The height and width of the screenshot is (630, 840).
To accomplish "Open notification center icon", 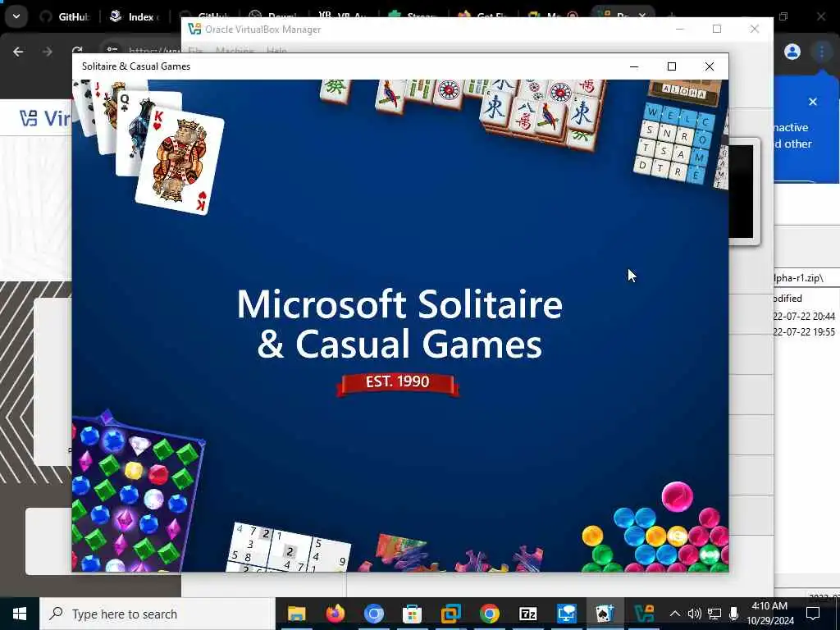I will pyautogui.click(x=813, y=614).
